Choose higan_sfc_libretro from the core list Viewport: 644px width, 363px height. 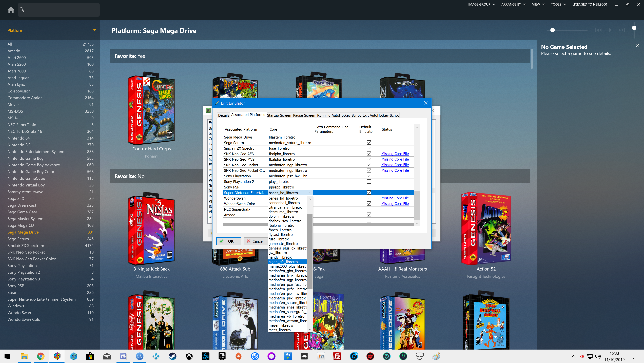[287, 262]
